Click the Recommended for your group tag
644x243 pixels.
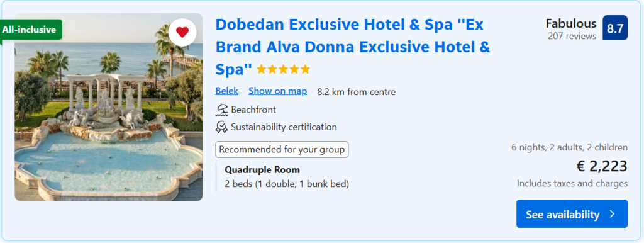[282, 150]
